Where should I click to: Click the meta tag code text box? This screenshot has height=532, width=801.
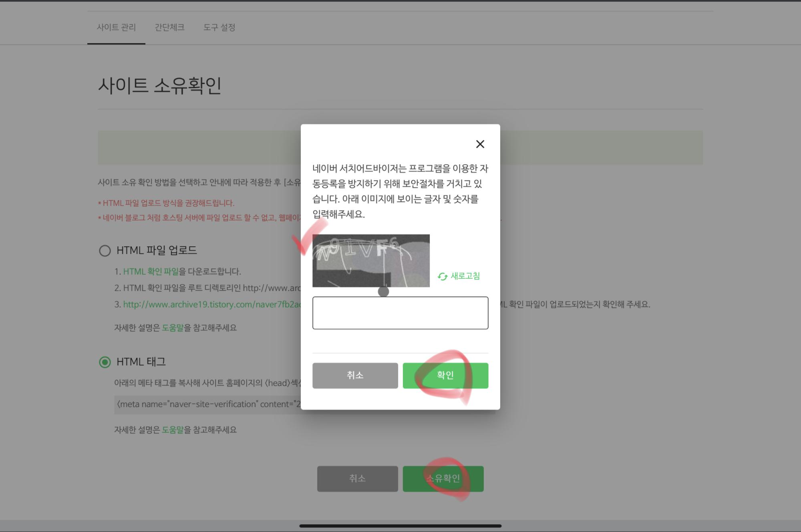207,404
